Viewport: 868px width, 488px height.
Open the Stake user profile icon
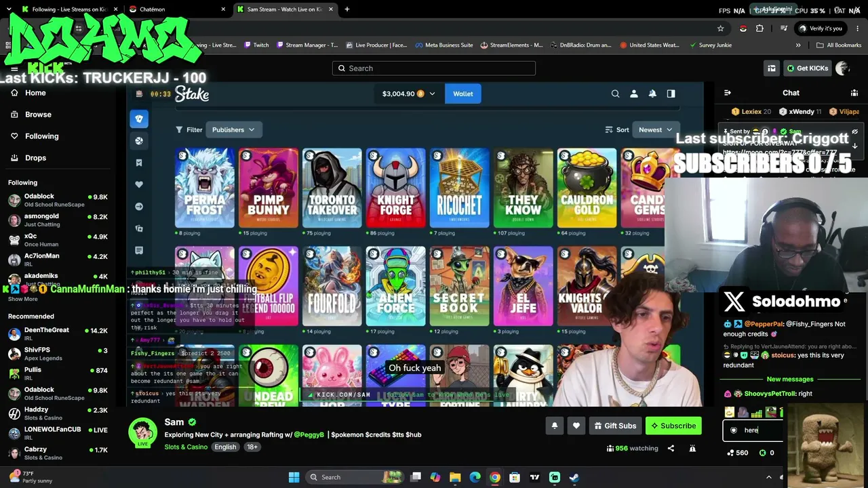(x=634, y=94)
